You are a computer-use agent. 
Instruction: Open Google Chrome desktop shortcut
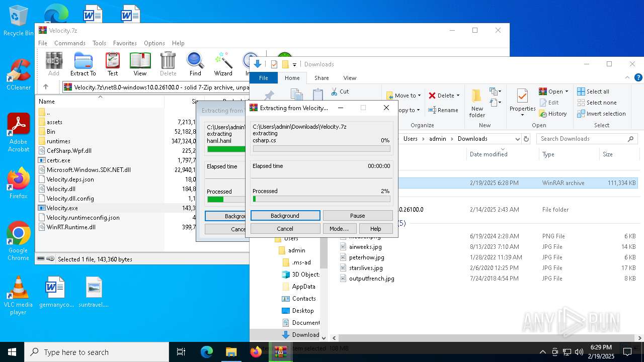point(18,241)
